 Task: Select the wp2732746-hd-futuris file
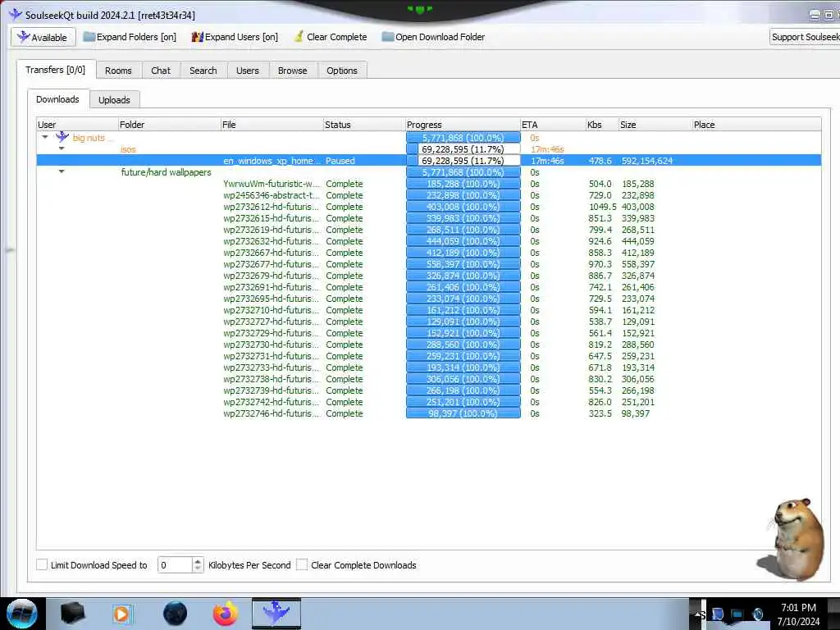[428, 413]
